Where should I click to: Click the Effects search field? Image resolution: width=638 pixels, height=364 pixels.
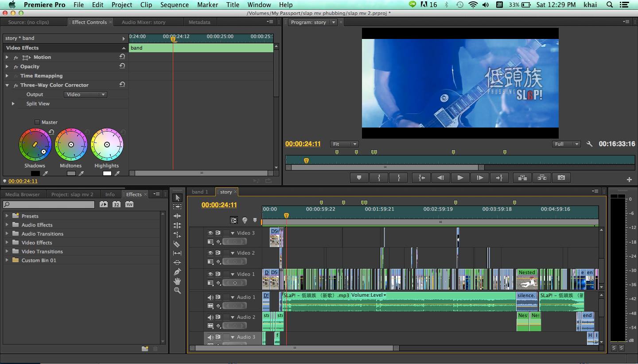49,204
